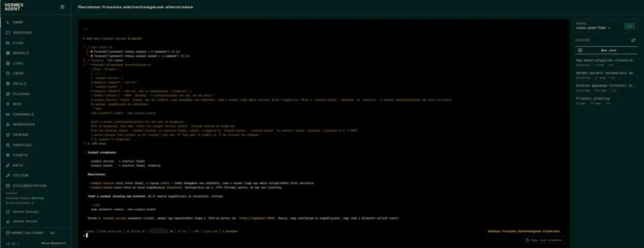Click the Models chip icon in sidebar

pyautogui.click(x=8, y=53)
